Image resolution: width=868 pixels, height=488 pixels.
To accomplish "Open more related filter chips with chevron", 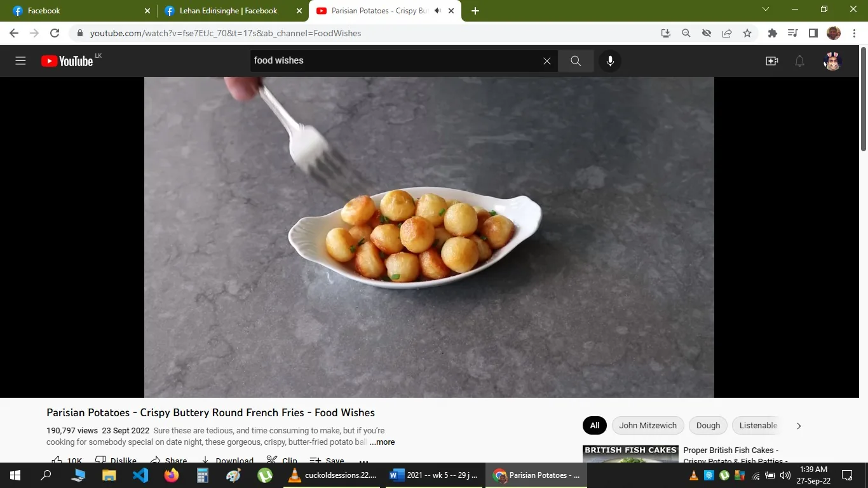I will (x=799, y=425).
